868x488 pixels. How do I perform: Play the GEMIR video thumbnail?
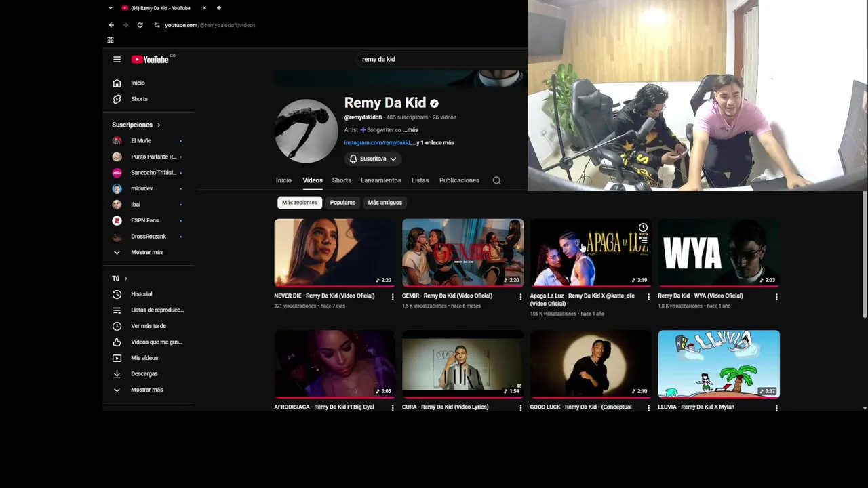pos(462,253)
